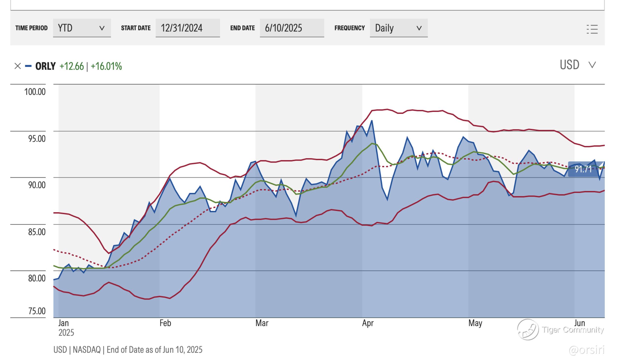Image resolution: width=617 pixels, height=364 pixels.
Task: Open the Time Period YTD dropdown
Action: [x=82, y=28]
